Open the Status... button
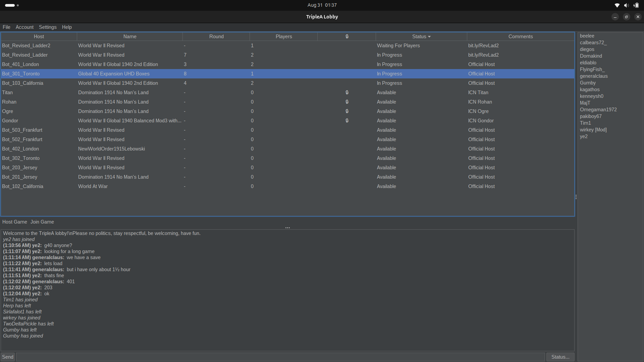 pyautogui.click(x=560, y=357)
